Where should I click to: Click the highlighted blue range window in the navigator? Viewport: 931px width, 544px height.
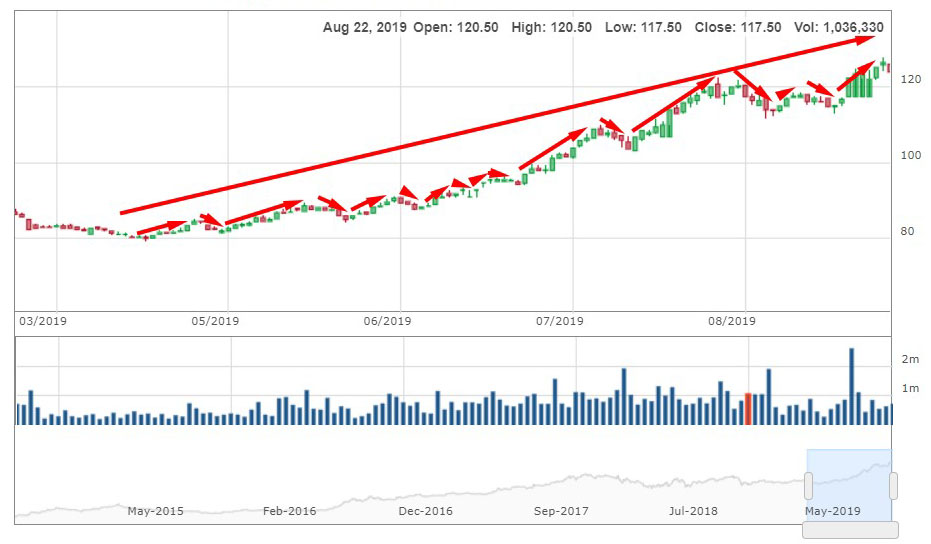[x=849, y=485]
